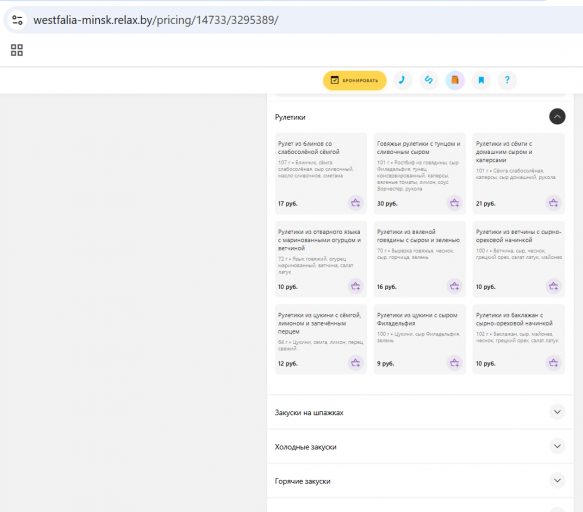Collapse the Рулетики section

557,117
